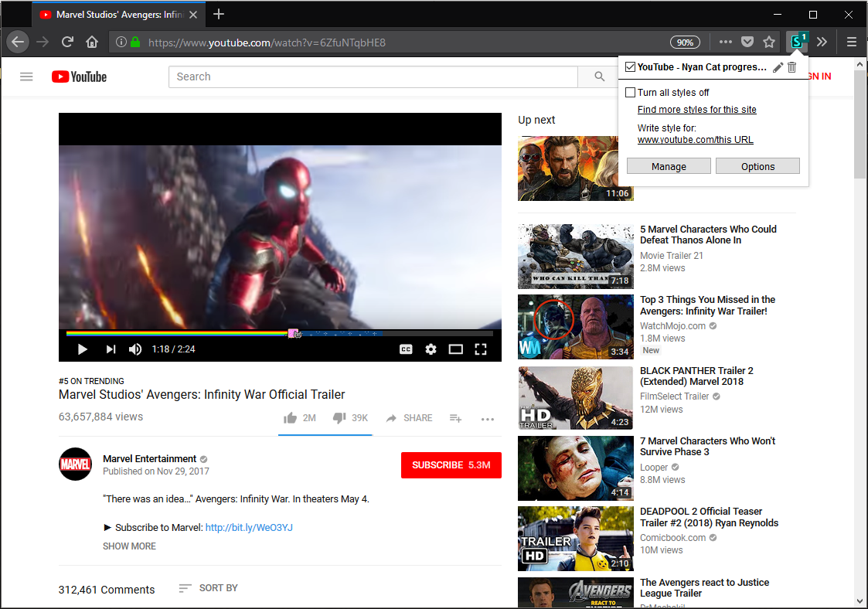The image size is (868, 609).
Task: Delete the Nyan Cat style with trash icon
Action: [792, 67]
